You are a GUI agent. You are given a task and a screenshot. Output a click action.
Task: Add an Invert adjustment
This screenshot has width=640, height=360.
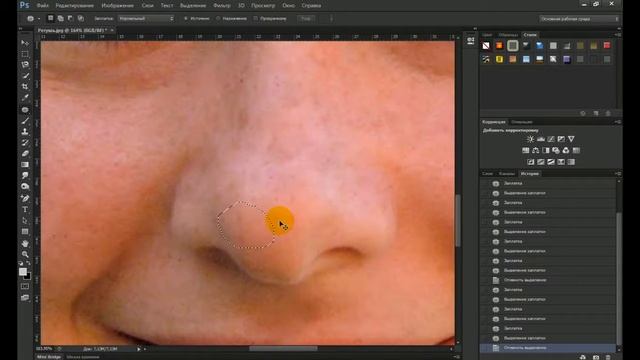tap(531, 162)
